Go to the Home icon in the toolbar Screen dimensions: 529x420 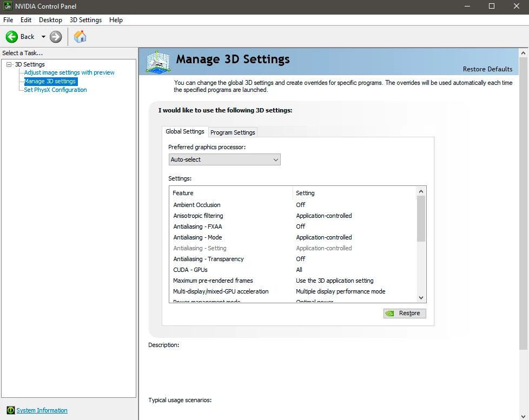pyautogui.click(x=80, y=37)
